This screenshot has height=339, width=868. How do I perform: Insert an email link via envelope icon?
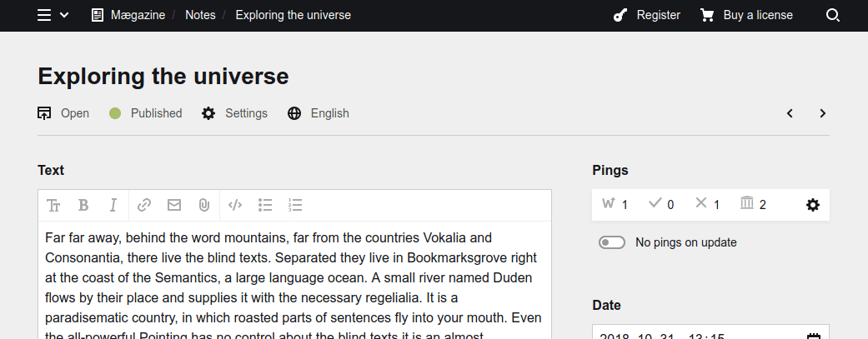coord(174,205)
